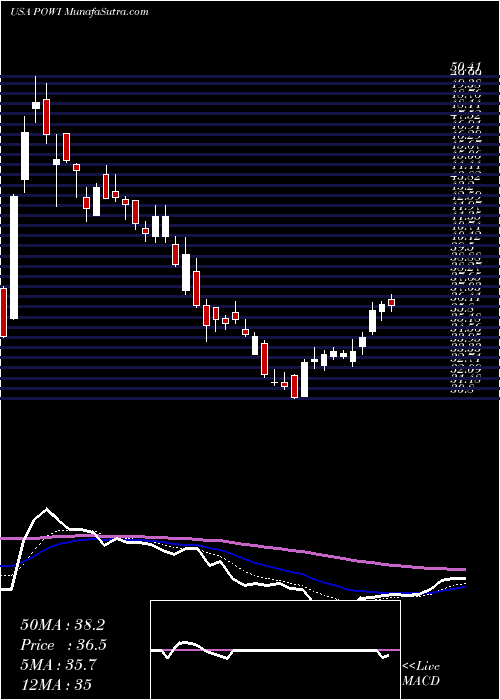Click the <<Live MACD label
Image resolution: width=500 pixels, height=700 pixels.
pyautogui.click(x=421, y=674)
